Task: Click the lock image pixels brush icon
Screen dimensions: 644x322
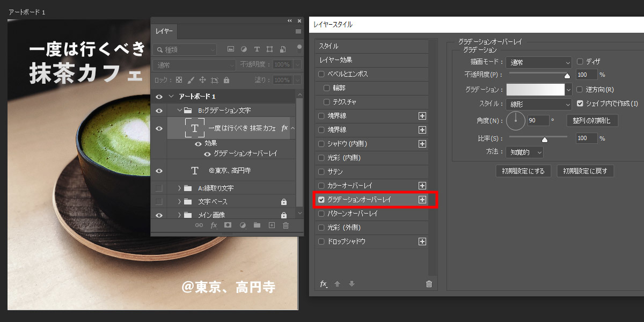Action: tap(191, 80)
